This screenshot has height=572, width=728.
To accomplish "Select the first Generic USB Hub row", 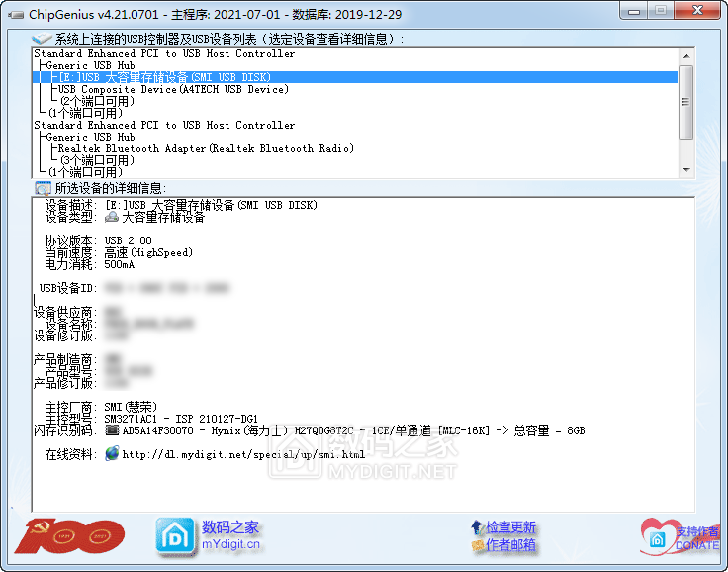I will [90, 65].
